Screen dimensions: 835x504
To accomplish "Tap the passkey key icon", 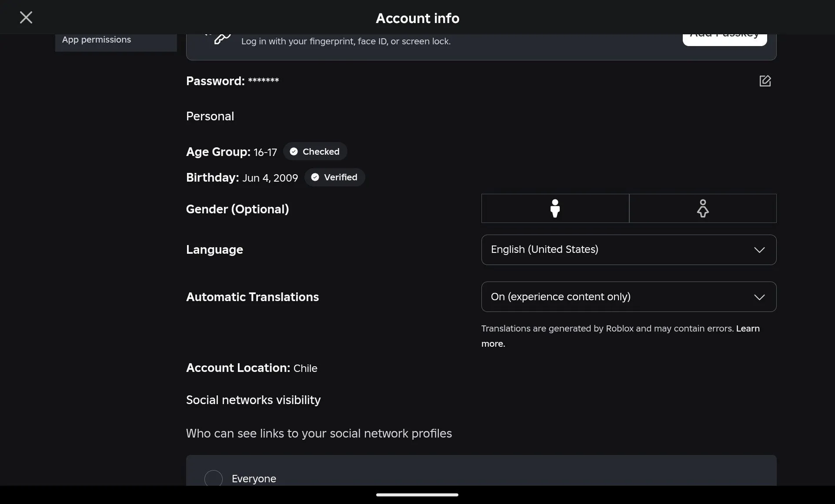I will click(222, 39).
